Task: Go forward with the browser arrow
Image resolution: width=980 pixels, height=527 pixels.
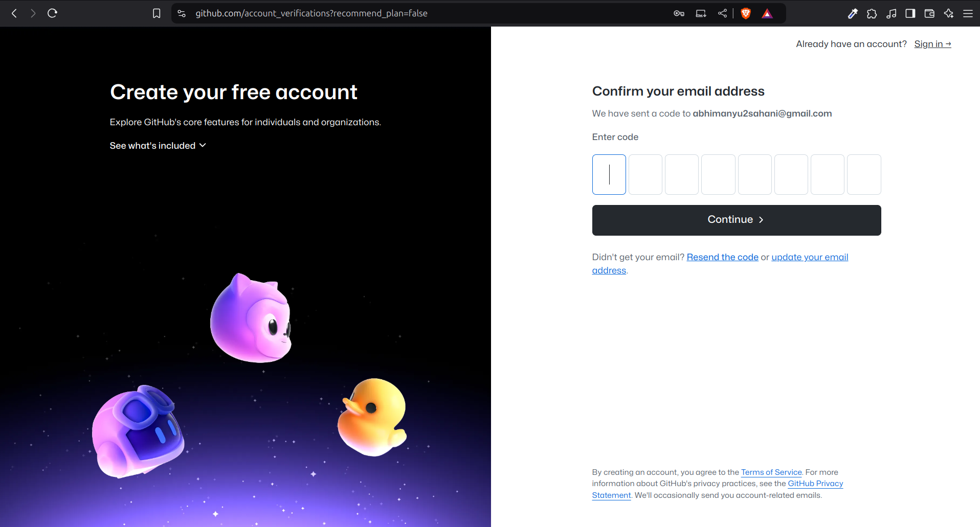Action: pyautogui.click(x=33, y=13)
